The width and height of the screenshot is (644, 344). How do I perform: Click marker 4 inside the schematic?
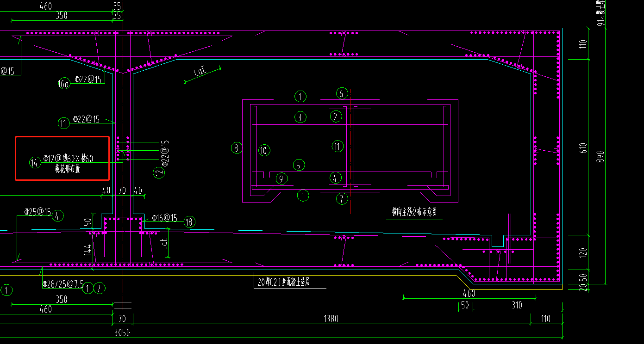(335, 178)
